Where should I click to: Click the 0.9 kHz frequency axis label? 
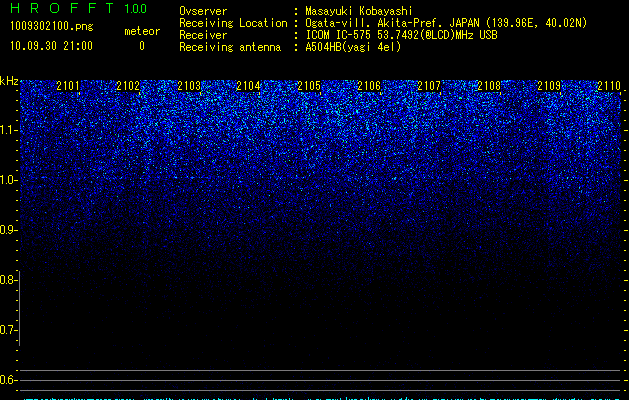click(9, 230)
